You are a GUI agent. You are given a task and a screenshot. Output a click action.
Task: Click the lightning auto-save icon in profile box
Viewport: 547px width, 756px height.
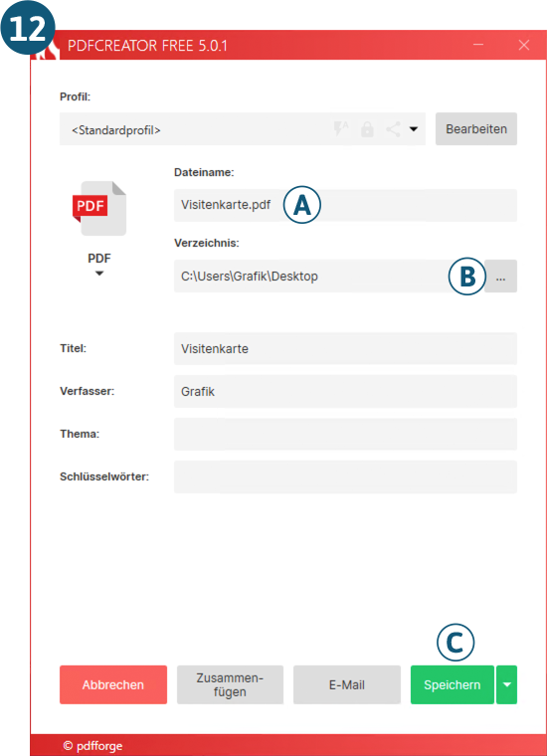[341, 128]
